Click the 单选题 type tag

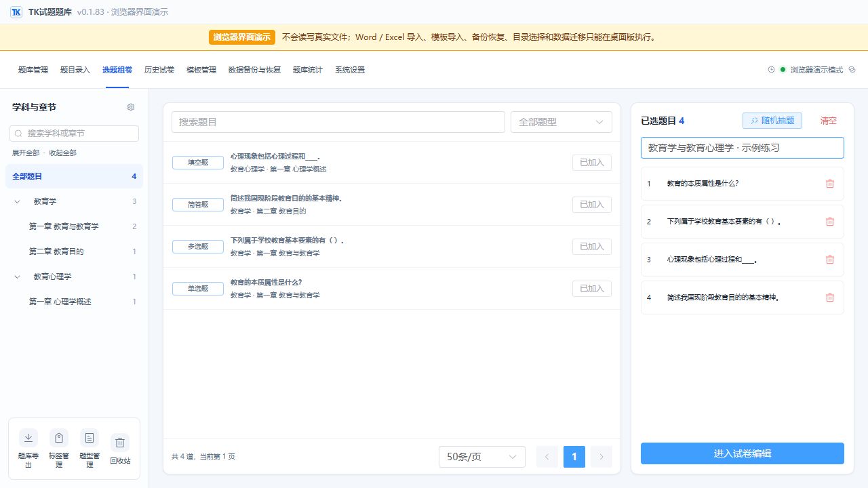[x=198, y=289]
